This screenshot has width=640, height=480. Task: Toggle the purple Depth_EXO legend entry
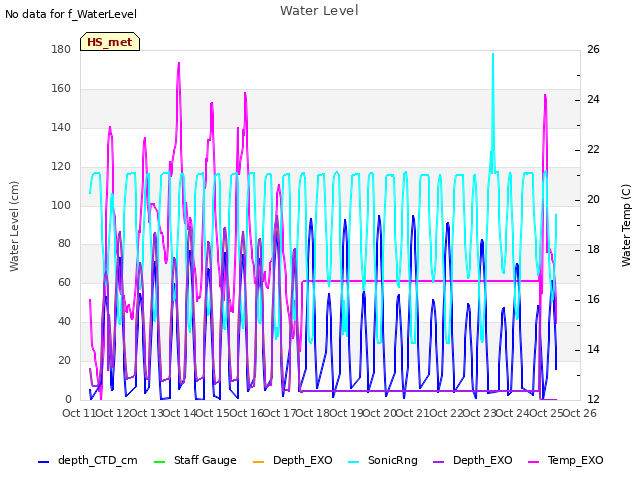tap(473, 460)
